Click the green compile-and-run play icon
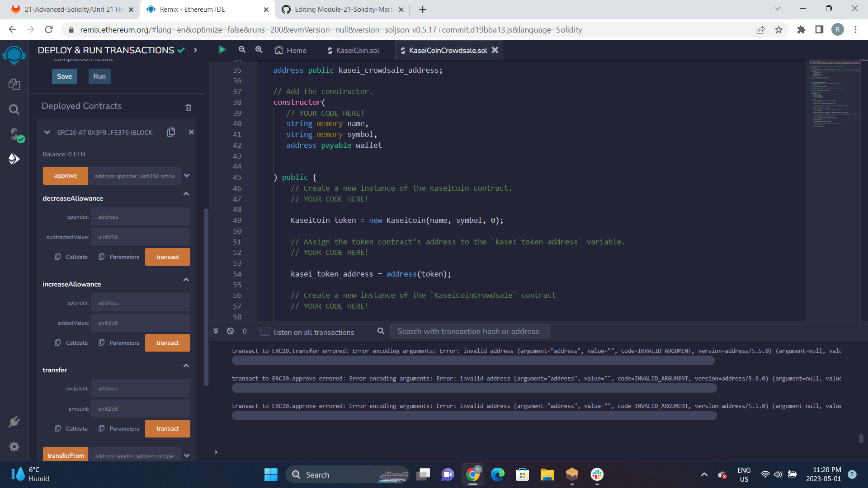This screenshot has width=868, height=488. pyautogui.click(x=222, y=50)
